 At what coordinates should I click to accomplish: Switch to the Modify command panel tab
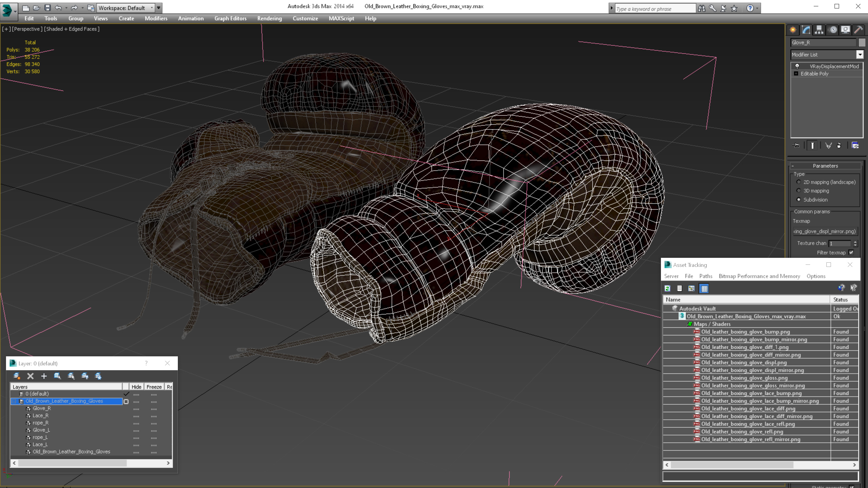point(806,30)
